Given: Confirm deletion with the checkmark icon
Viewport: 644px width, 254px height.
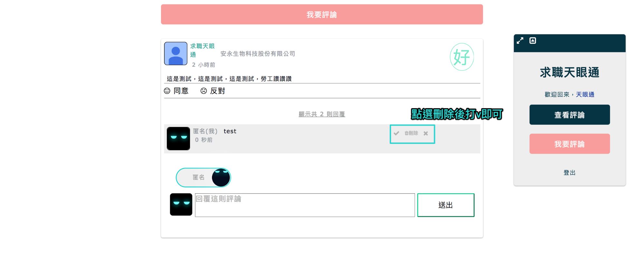Looking at the screenshot, I should pyautogui.click(x=397, y=133).
